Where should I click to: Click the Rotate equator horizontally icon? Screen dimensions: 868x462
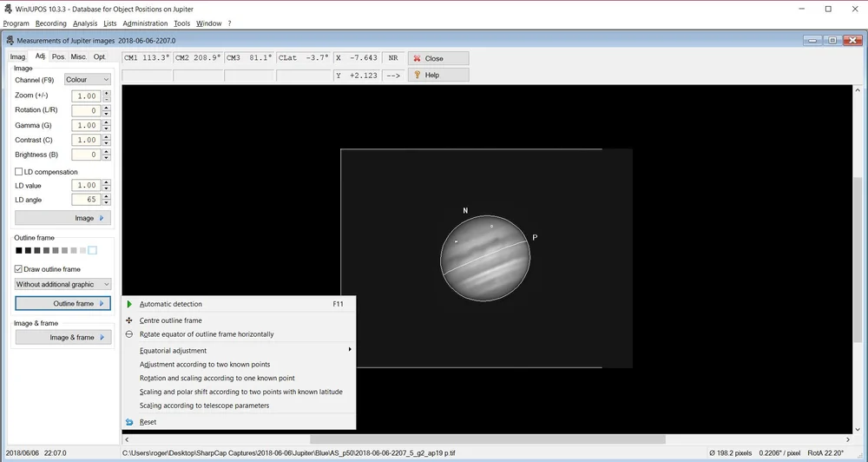(129, 334)
